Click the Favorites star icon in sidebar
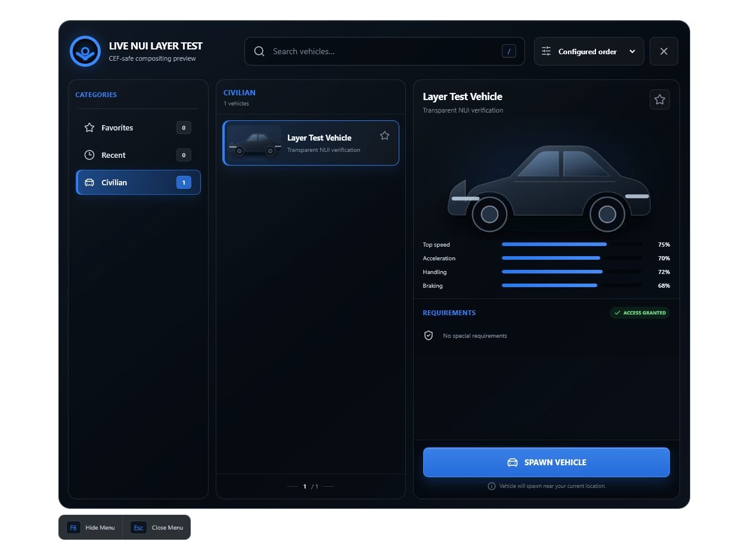The width and height of the screenshot is (748, 560). pos(89,127)
